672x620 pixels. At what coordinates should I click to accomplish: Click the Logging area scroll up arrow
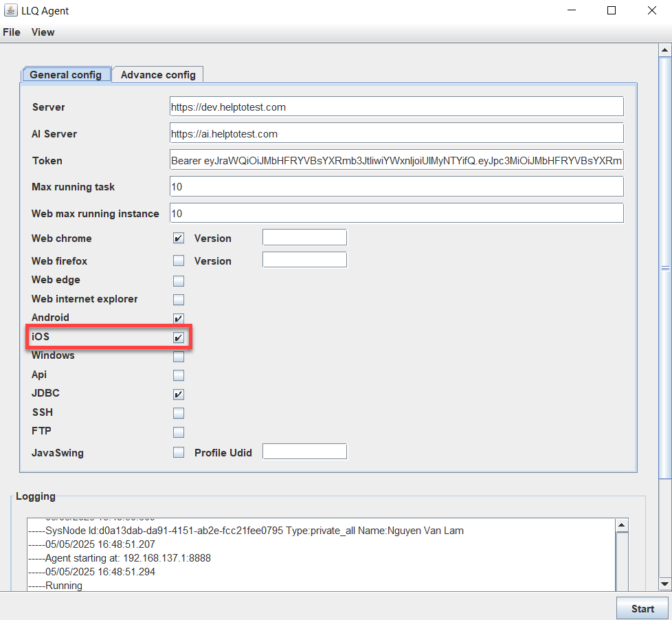(621, 526)
